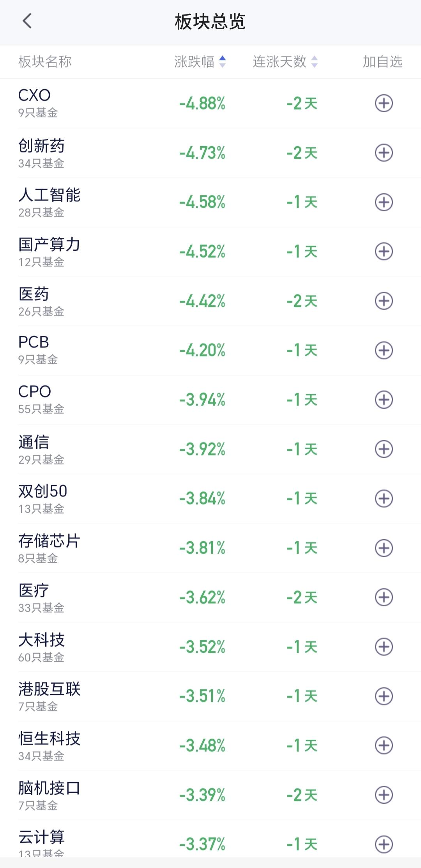Open the CPO sector details
The image size is (421, 868).
210,400
